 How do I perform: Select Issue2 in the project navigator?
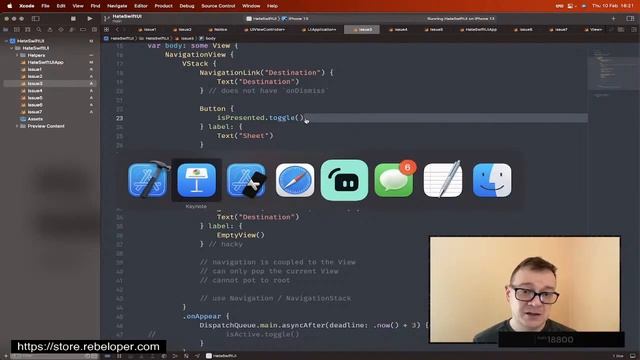coord(35,76)
